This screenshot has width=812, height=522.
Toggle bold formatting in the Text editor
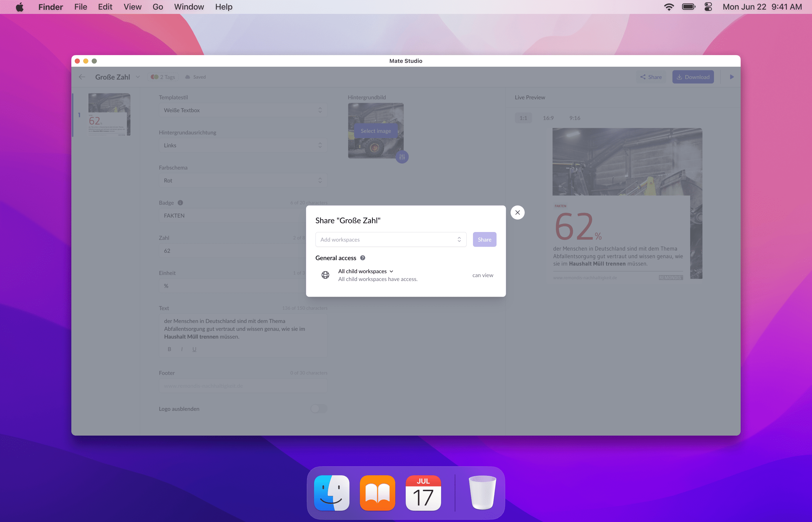click(x=169, y=349)
